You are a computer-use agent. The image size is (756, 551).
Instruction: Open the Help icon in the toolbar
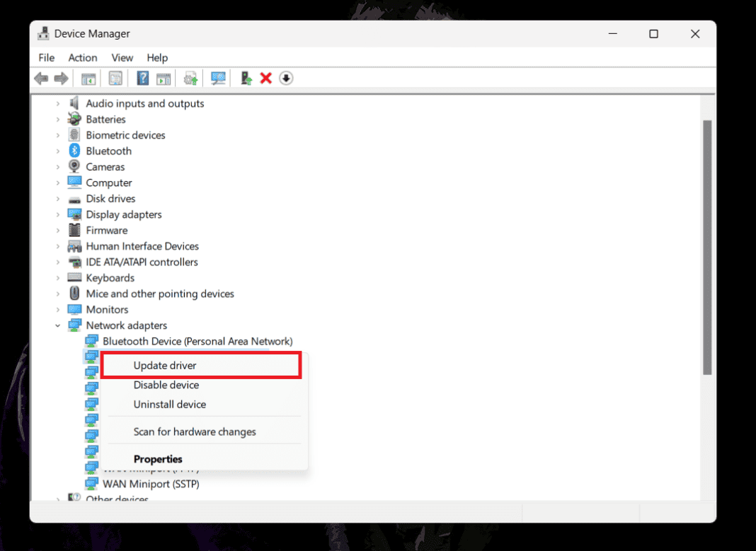click(x=142, y=78)
